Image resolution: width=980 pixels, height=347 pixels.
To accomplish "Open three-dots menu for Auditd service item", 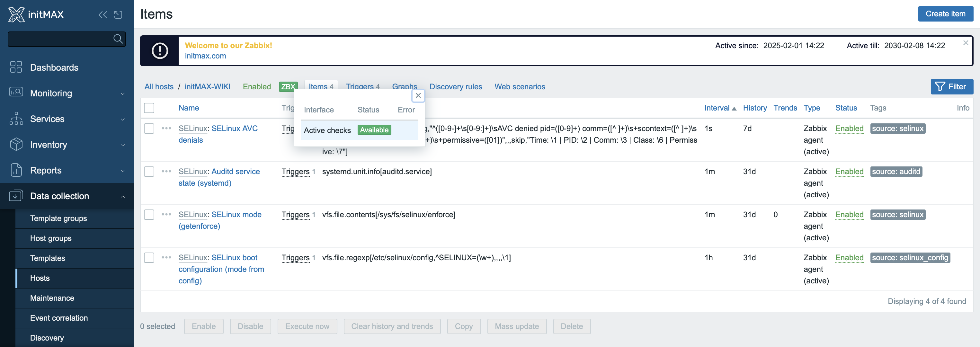I will pyautogui.click(x=166, y=171).
